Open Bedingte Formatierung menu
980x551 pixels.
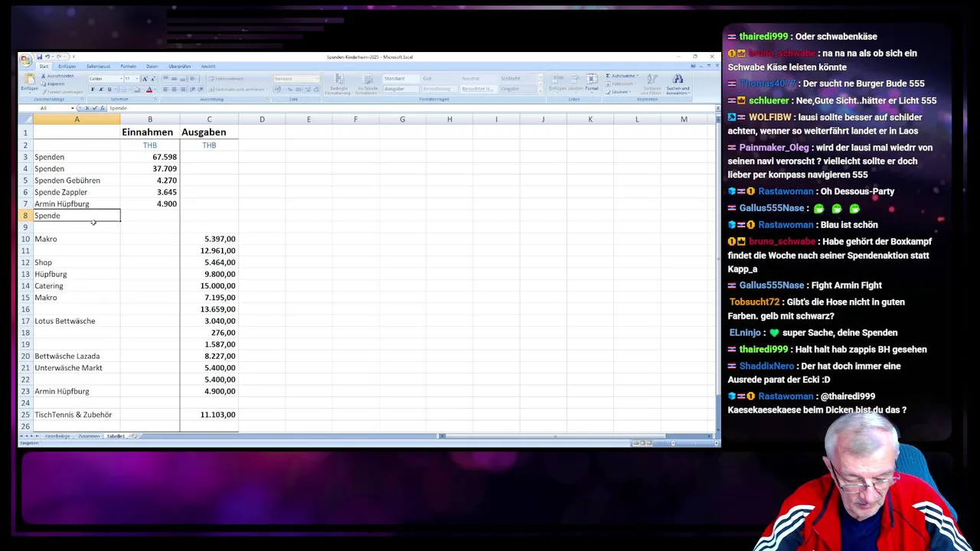(x=338, y=83)
